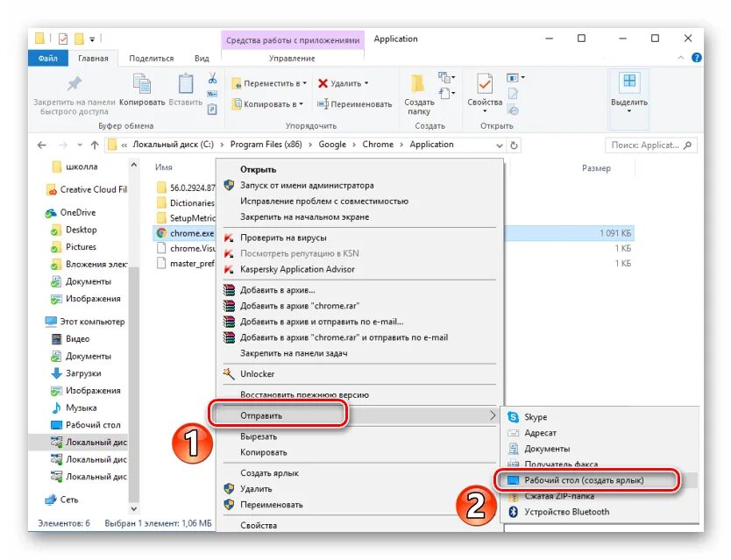
Task: Collapse the ribbon with the chevron
Action: click(681, 58)
